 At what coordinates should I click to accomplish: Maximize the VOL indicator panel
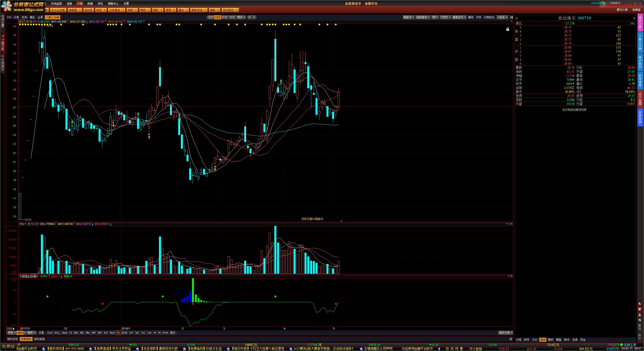pos(509,224)
